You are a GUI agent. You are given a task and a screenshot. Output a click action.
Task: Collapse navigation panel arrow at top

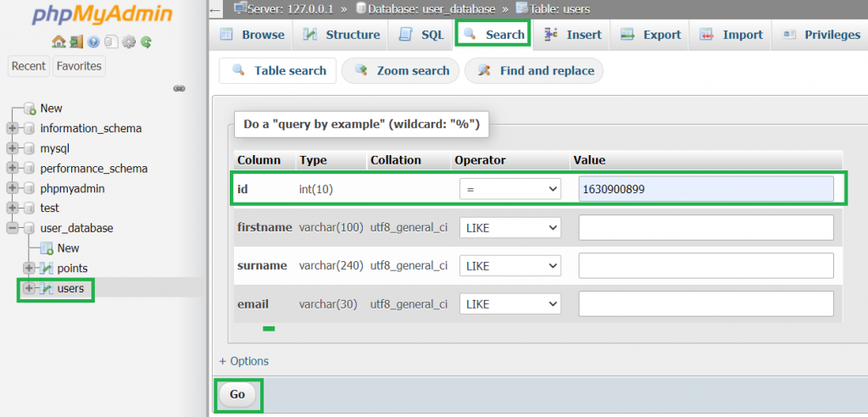pos(216,9)
